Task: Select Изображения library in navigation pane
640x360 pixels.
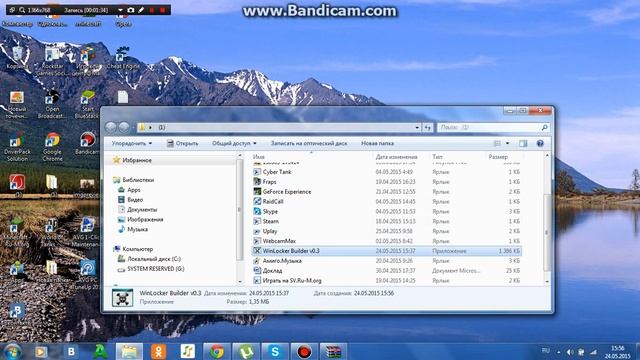Action: click(x=145, y=219)
